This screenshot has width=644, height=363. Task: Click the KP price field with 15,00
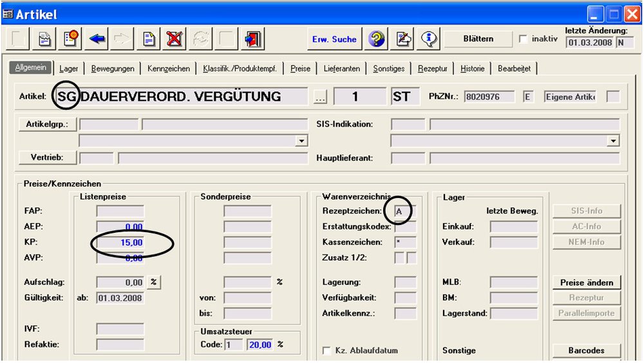click(120, 242)
